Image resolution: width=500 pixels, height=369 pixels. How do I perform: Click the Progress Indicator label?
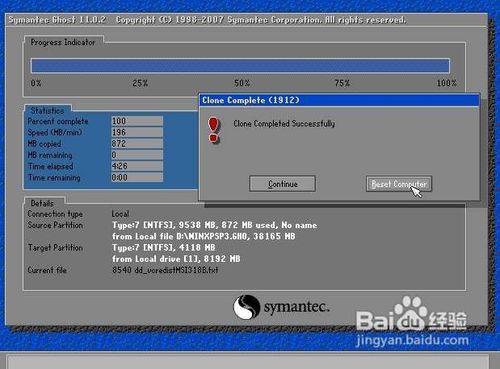tap(63, 42)
